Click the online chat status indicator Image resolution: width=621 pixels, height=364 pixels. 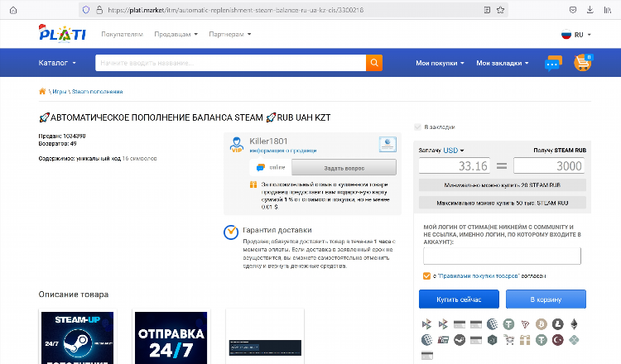click(x=271, y=167)
